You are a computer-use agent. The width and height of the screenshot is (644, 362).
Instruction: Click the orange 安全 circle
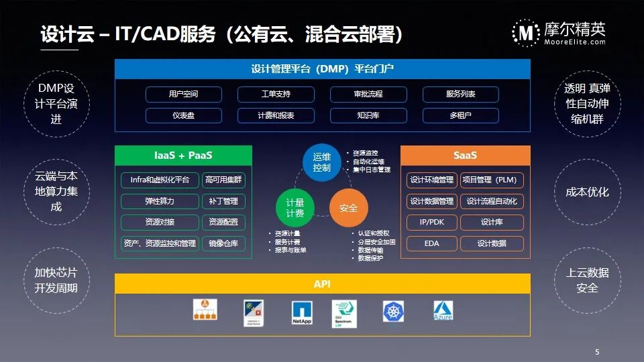point(348,208)
